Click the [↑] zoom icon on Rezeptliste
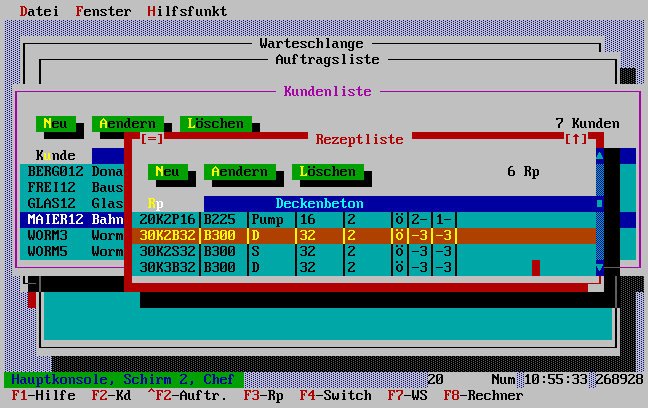 coord(576,139)
